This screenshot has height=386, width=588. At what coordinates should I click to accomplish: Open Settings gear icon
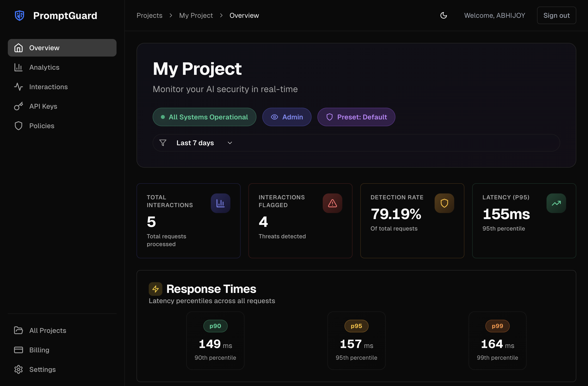pyautogui.click(x=19, y=369)
